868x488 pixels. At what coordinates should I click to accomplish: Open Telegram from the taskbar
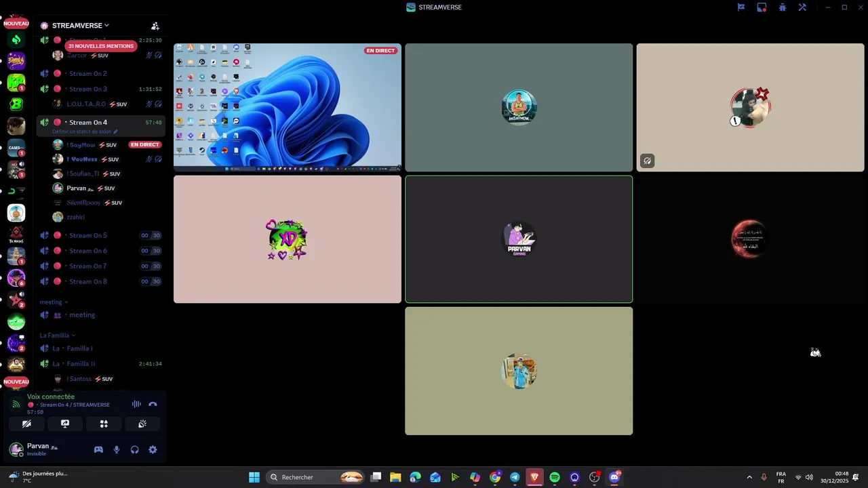pyautogui.click(x=515, y=477)
